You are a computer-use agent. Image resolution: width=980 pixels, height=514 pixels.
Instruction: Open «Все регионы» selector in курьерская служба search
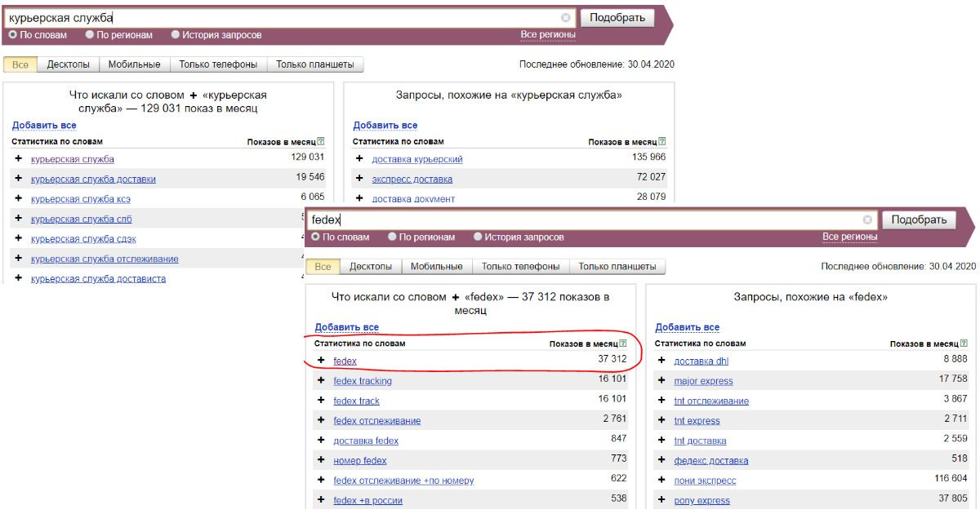[x=548, y=35]
